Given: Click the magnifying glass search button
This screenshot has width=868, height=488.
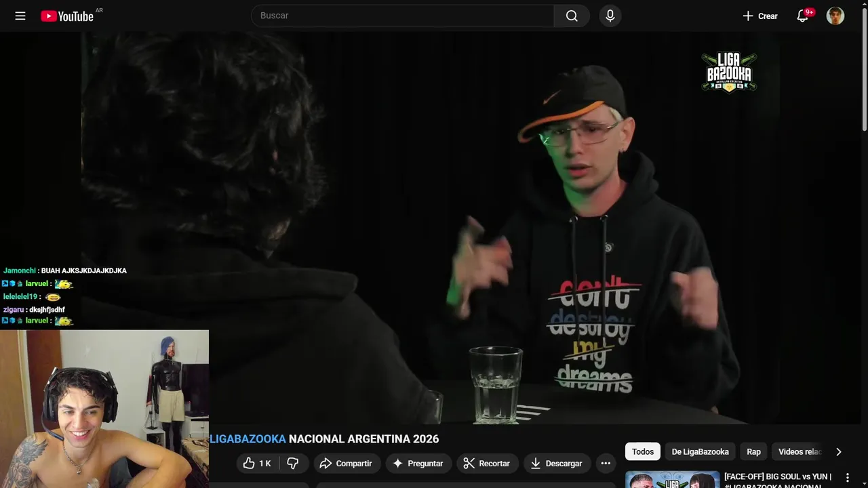Looking at the screenshot, I should [x=572, y=16].
